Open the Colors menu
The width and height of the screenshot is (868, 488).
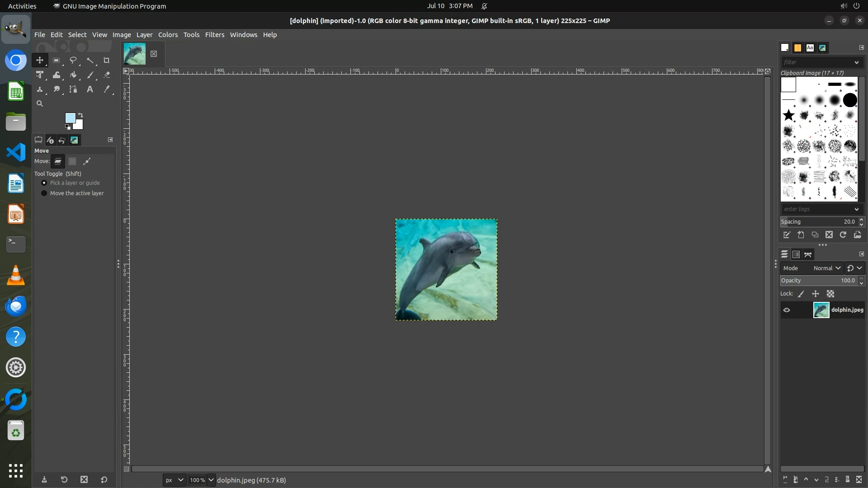pyautogui.click(x=168, y=35)
